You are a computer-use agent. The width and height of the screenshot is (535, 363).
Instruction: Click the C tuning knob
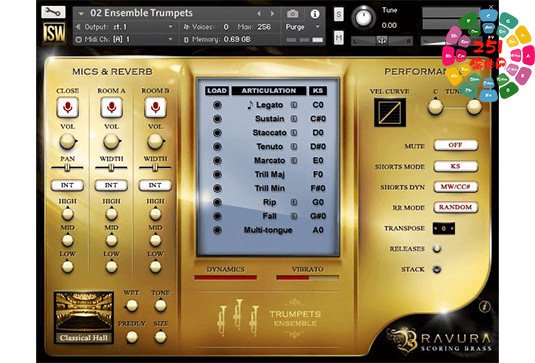[x=435, y=107]
